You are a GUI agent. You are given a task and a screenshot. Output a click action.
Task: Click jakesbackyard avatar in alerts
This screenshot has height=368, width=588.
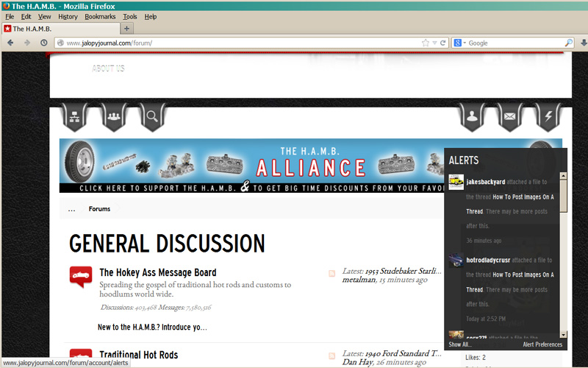(456, 182)
